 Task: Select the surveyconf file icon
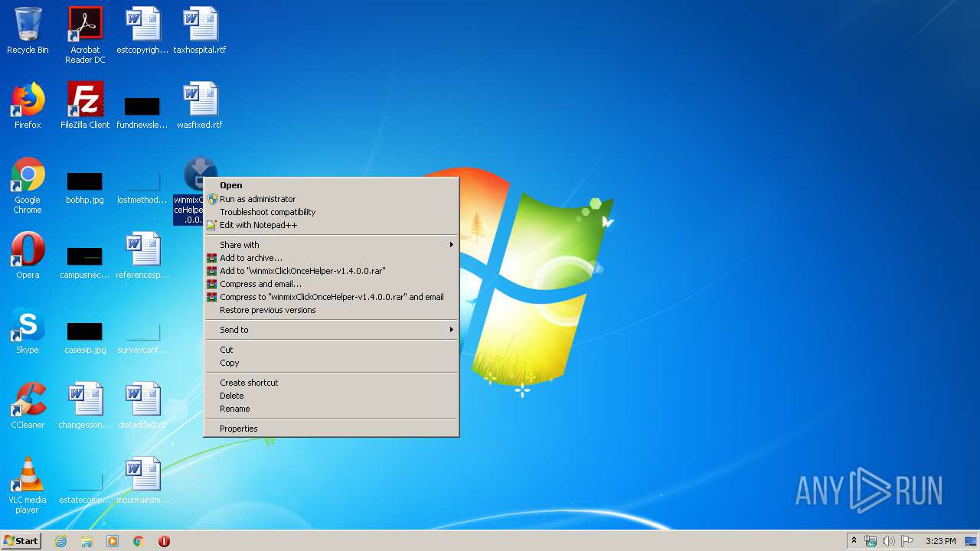pyautogui.click(x=142, y=337)
